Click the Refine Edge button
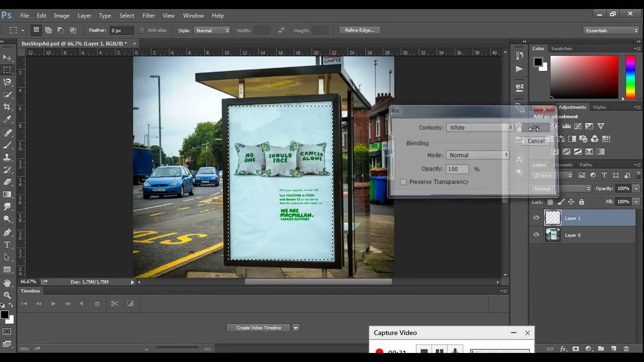The image size is (644, 362). tap(360, 30)
